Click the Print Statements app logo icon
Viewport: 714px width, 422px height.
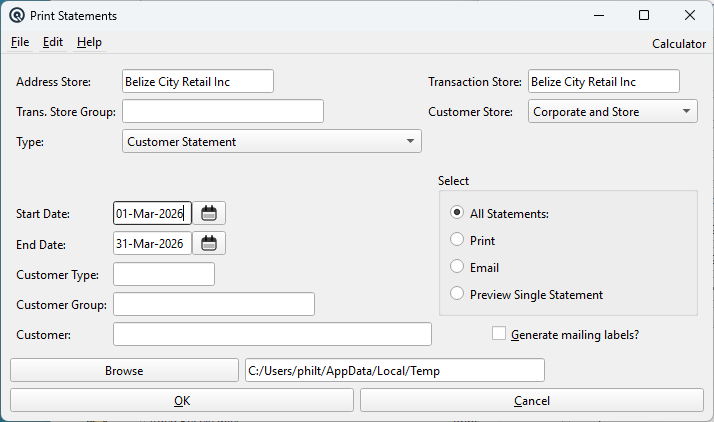point(17,15)
